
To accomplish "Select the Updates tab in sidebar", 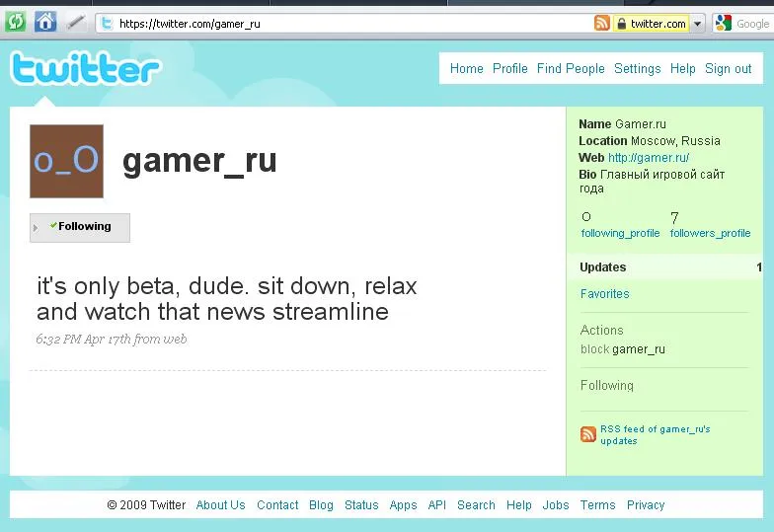I will point(664,266).
